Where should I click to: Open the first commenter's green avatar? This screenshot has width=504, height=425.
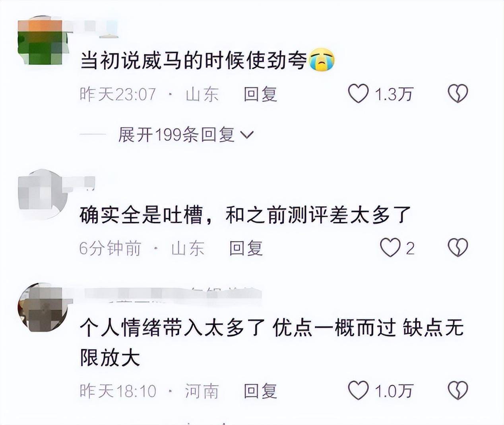pos(43,41)
